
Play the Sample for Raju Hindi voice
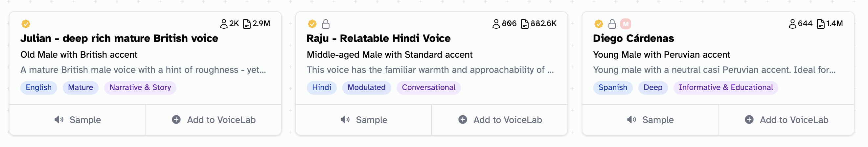pyautogui.click(x=364, y=120)
